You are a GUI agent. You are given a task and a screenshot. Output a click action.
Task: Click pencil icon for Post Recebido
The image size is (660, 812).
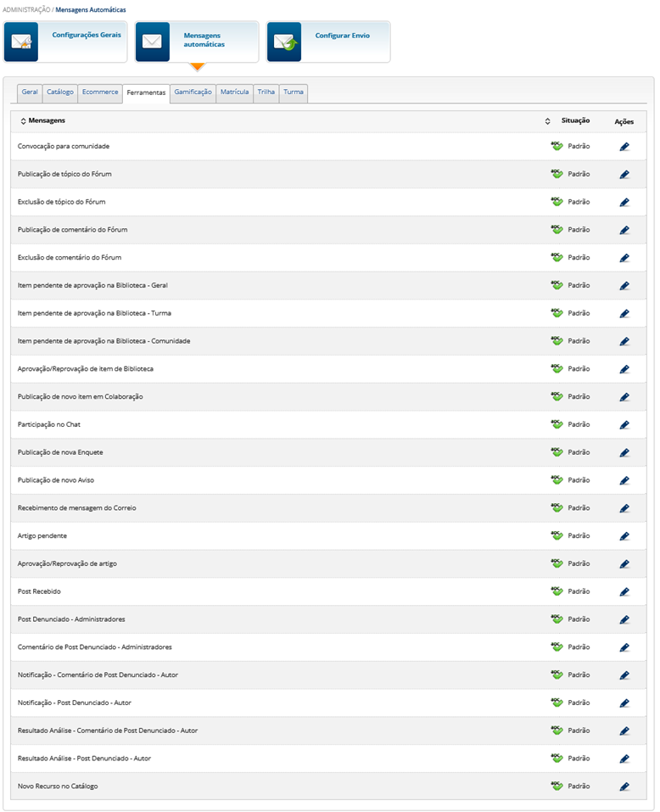pos(624,592)
